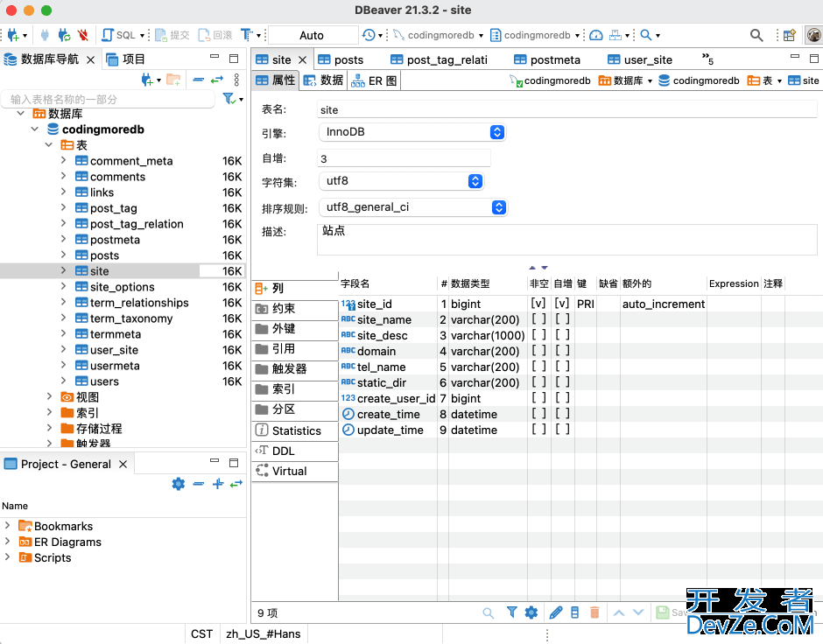Click the red disconnect icon
This screenshot has height=644, width=823.
(x=82, y=35)
